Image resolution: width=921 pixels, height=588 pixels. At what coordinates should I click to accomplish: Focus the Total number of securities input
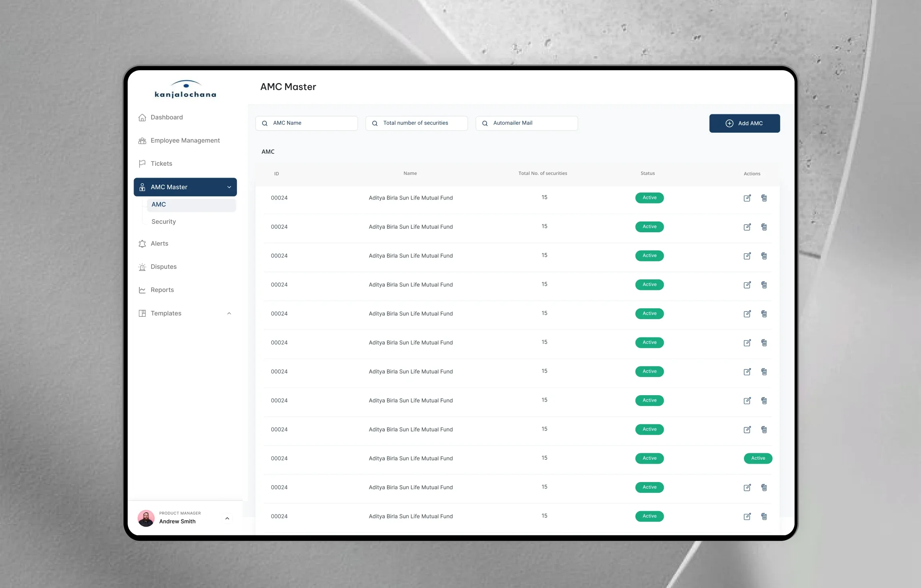pos(417,123)
